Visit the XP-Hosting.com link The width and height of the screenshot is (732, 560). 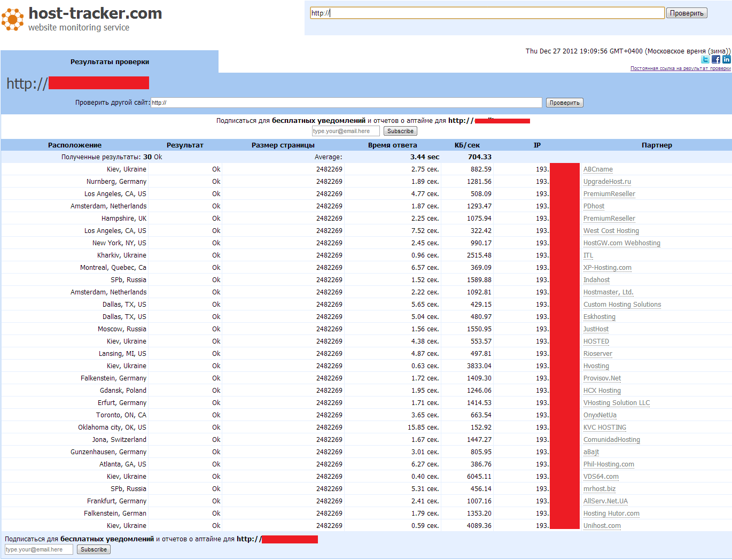[x=608, y=268]
